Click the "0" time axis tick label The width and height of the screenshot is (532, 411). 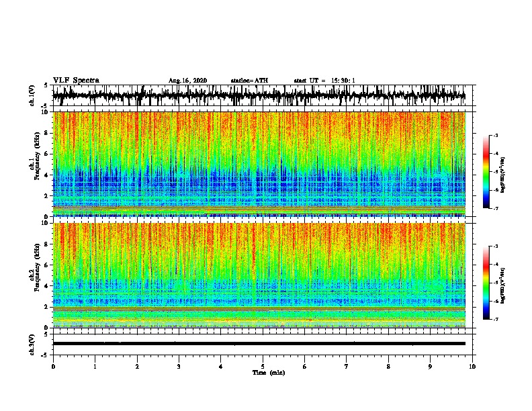tap(53, 367)
